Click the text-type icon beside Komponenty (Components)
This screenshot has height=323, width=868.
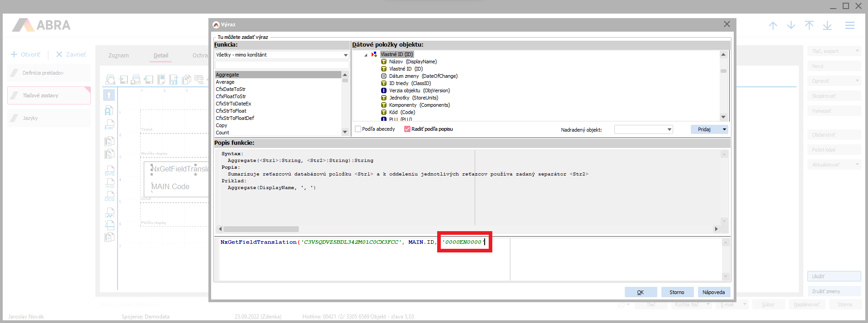click(384, 105)
